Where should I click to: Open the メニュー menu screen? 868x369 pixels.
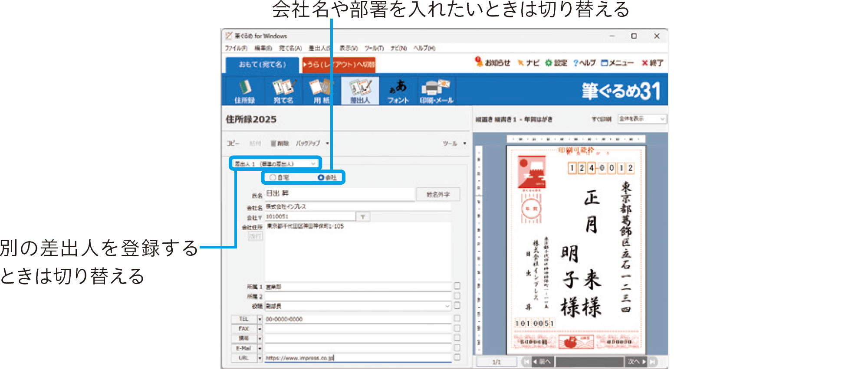[617, 63]
